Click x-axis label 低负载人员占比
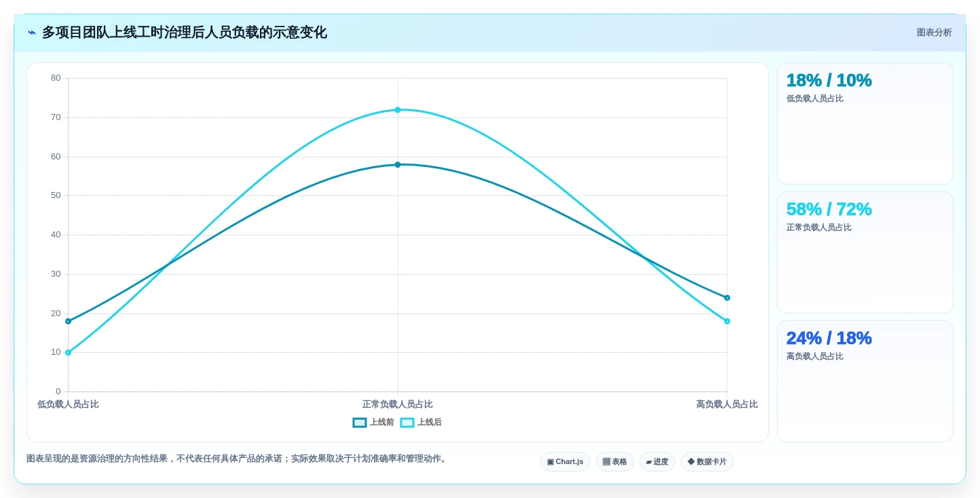Screen dimensions: 980x498 click(x=68, y=404)
